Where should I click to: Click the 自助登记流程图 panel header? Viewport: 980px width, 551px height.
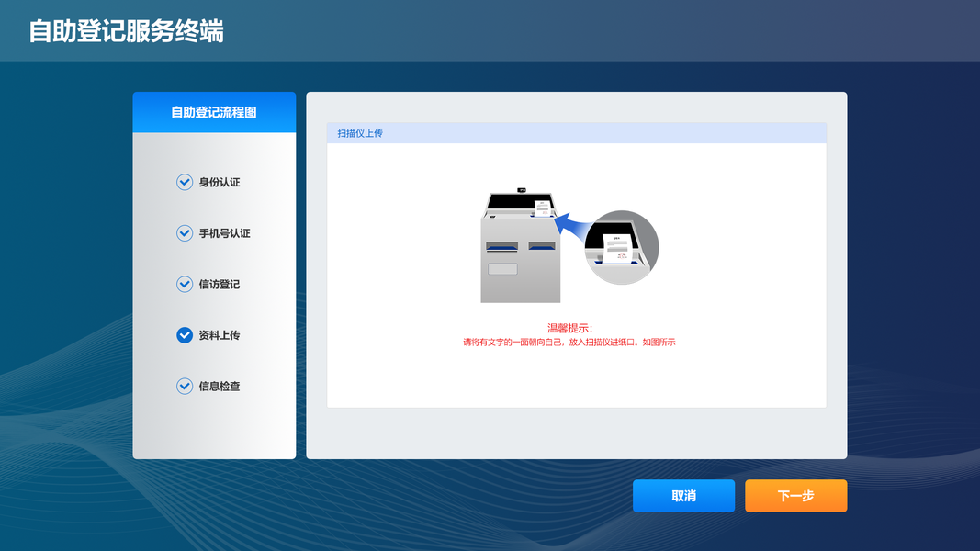(214, 112)
